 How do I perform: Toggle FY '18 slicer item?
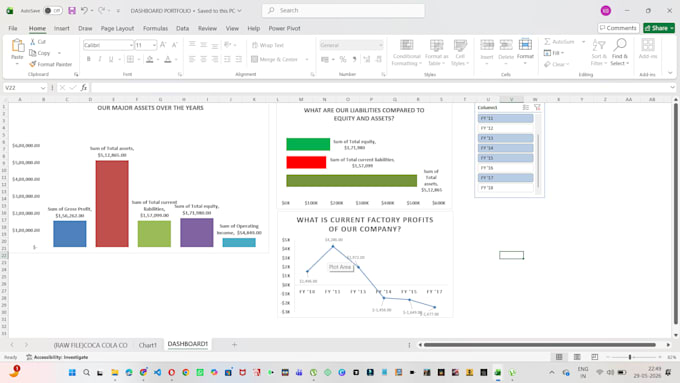pos(506,188)
